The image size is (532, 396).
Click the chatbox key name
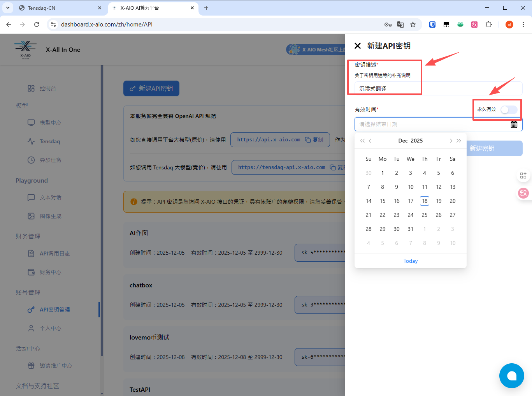141,285
